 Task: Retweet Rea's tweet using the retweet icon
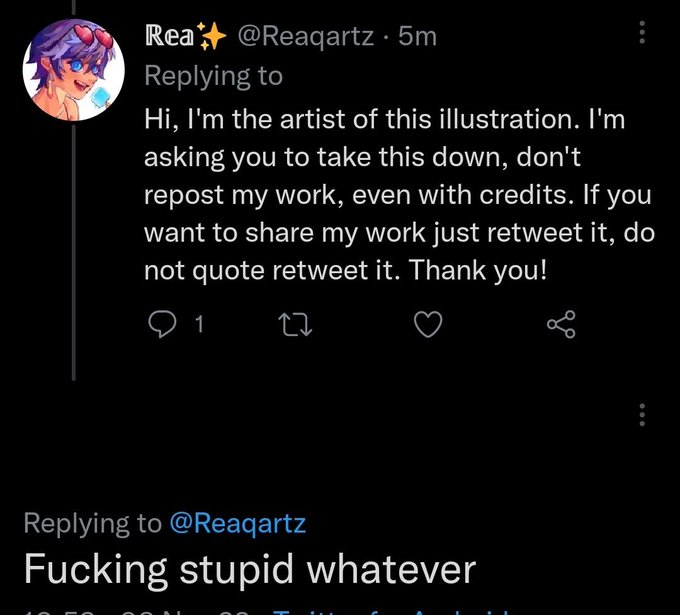click(295, 325)
